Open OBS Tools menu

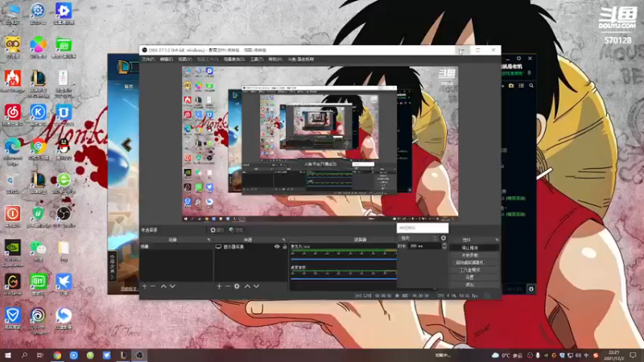point(257,60)
